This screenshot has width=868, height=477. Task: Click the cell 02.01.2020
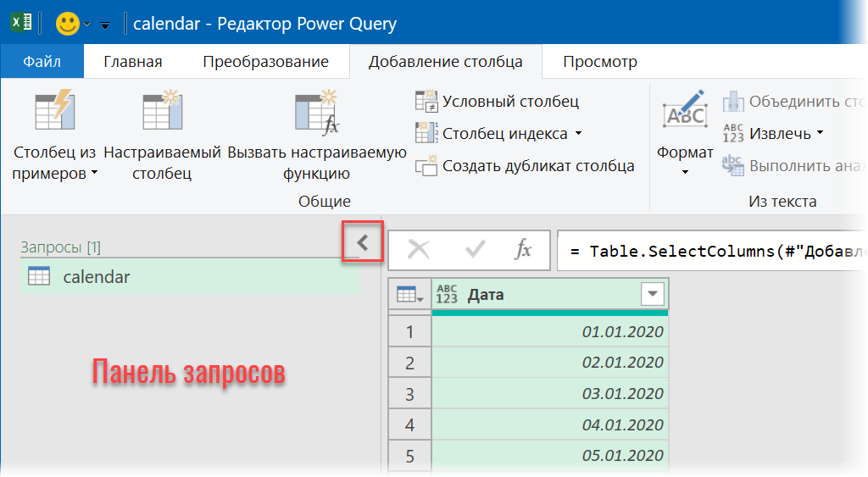point(549,363)
